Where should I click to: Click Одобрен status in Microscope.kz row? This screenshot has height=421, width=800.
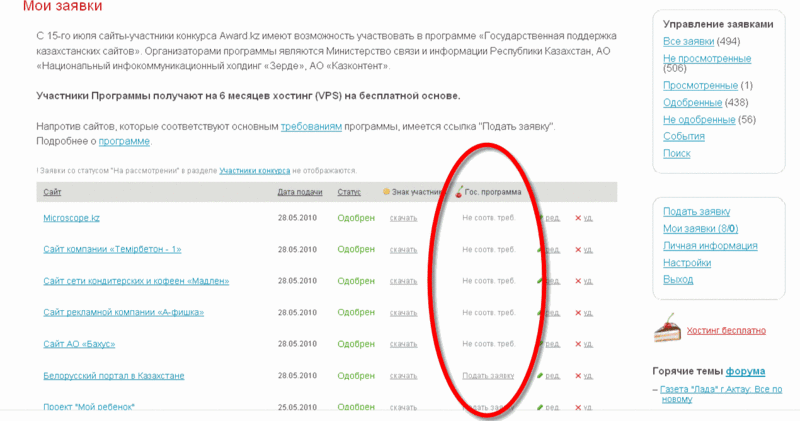click(x=356, y=218)
